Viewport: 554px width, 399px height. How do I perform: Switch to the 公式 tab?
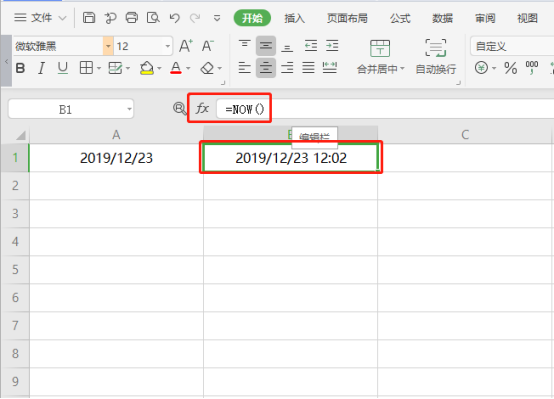(400, 18)
